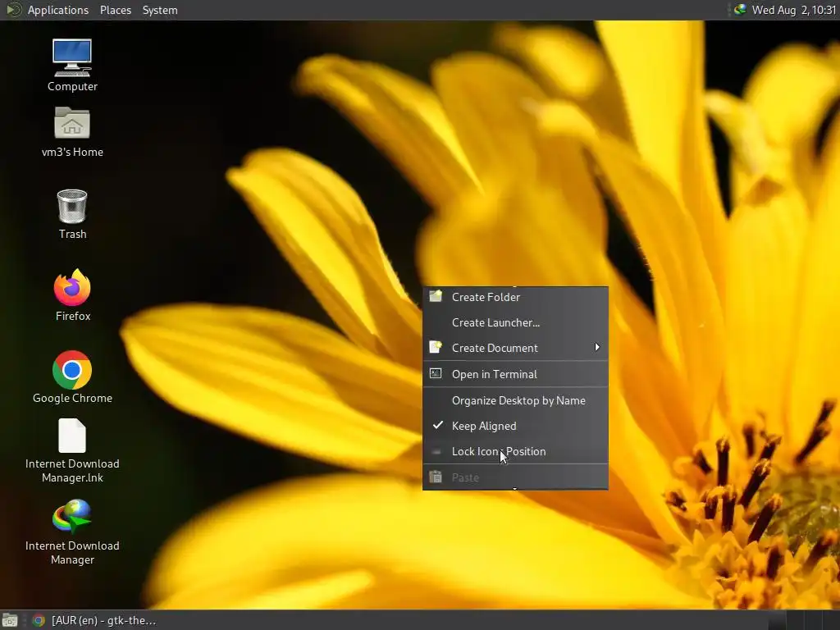The height and width of the screenshot is (630, 840).
Task: Click the network tray icon beside the clock
Action: (740, 10)
